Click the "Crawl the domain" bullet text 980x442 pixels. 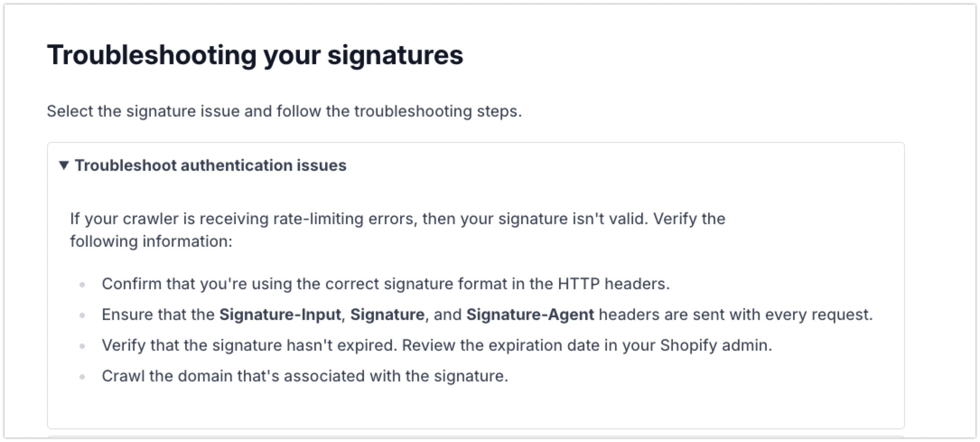304,376
